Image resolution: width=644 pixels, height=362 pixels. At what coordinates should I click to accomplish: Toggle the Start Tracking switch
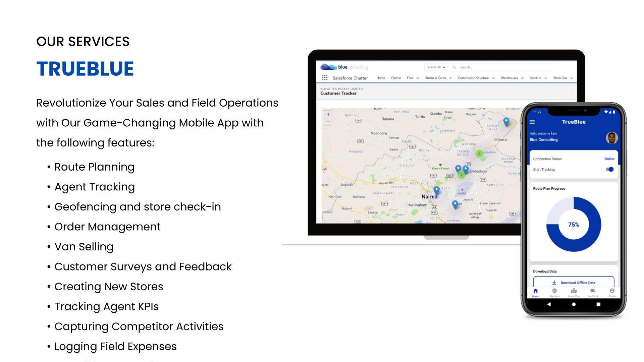(610, 169)
